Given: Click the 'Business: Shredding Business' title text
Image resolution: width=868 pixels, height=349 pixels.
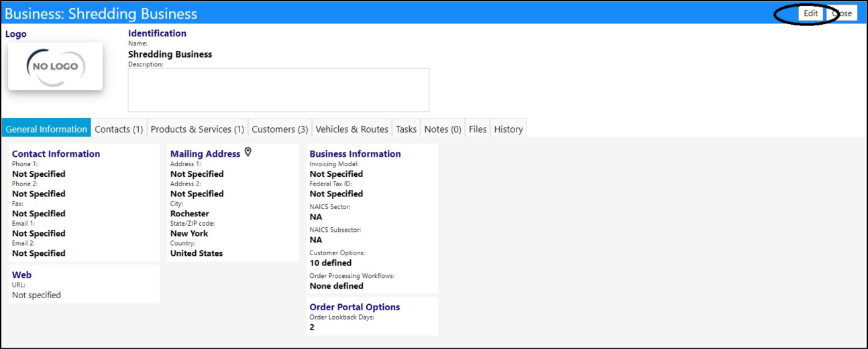Looking at the screenshot, I should pyautogui.click(x=101, y=13).
